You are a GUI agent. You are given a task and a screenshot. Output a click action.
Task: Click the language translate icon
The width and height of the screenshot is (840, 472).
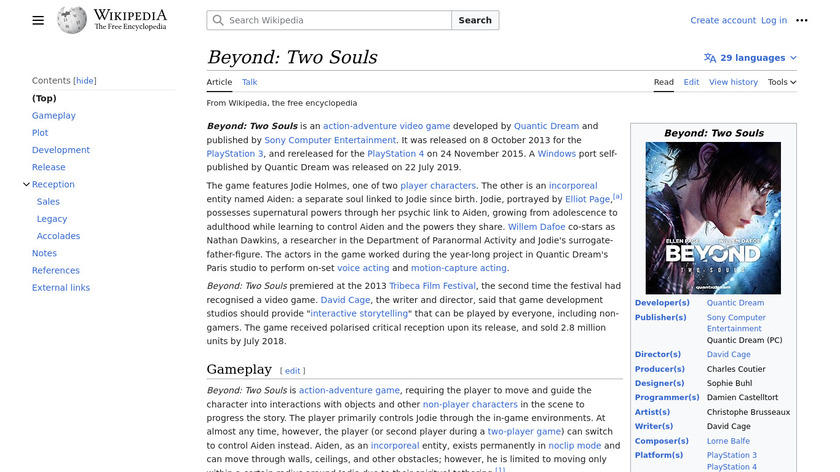point(710,58)
